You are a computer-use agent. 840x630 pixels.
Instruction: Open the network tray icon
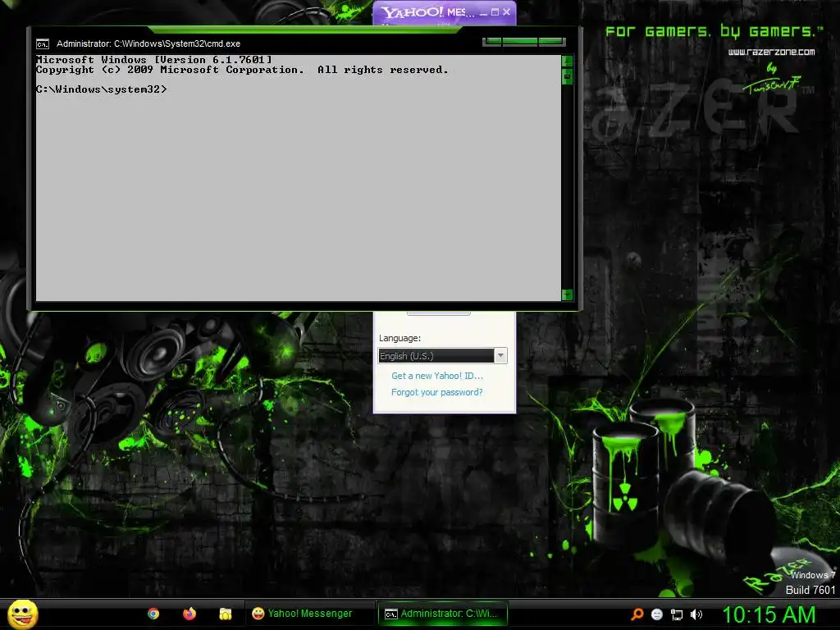pyautogui.click(x=677, y=614)
